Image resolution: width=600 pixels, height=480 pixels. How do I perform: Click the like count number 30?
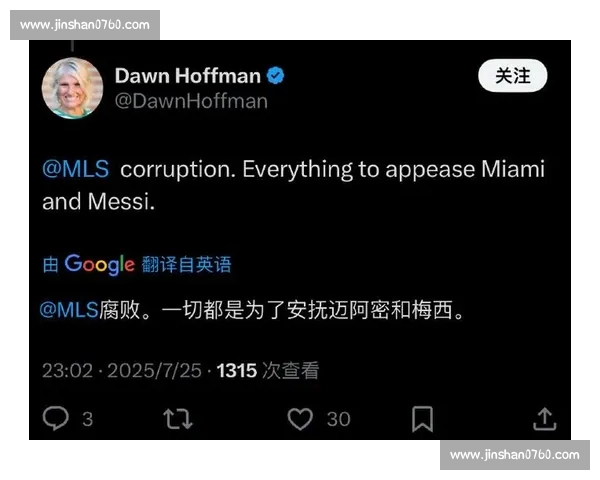339,419
